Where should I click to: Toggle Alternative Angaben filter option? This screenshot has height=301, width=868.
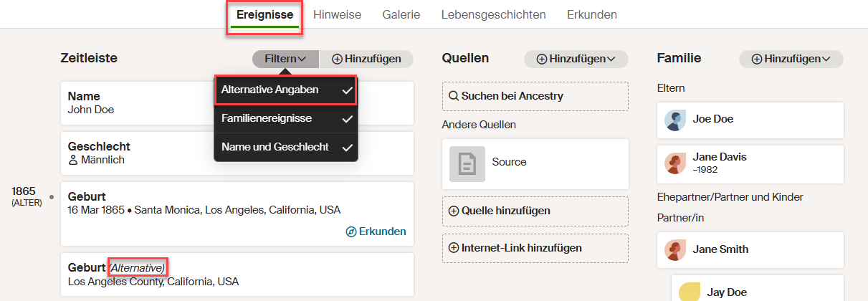tap(286, 90)
